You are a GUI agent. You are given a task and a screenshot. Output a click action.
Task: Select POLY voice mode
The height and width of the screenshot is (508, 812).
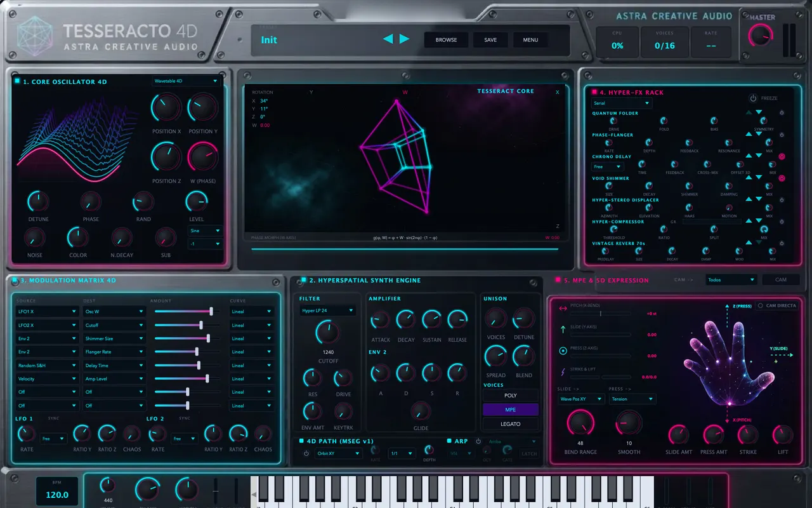click(510, 395)
